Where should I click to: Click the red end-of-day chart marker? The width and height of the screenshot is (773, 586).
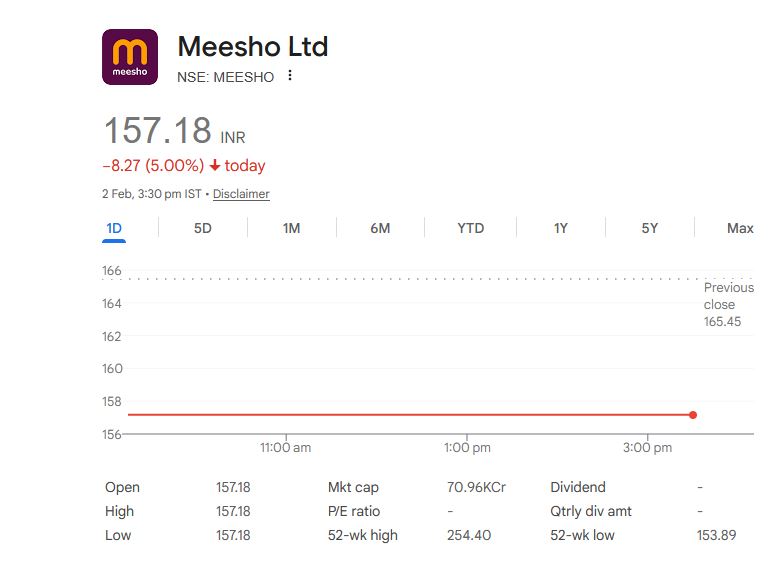click(693, 414)
